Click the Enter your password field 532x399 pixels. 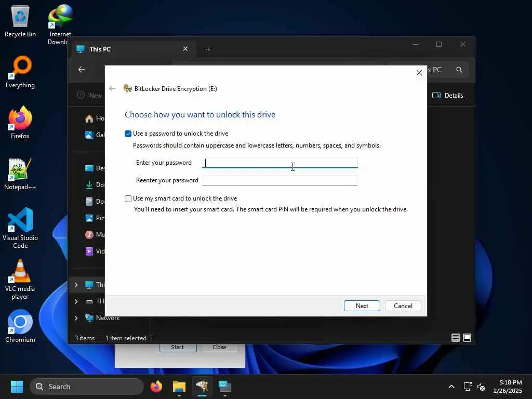280,163
